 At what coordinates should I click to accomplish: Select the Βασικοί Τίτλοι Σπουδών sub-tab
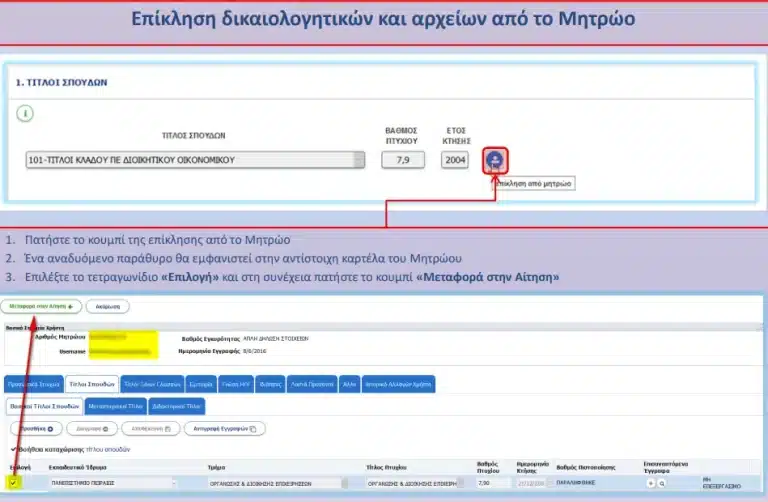[45, 406]
